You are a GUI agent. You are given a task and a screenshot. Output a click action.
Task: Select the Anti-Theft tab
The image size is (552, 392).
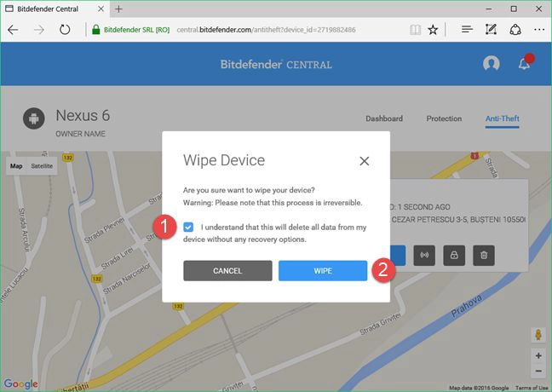[x=503, y=118]
